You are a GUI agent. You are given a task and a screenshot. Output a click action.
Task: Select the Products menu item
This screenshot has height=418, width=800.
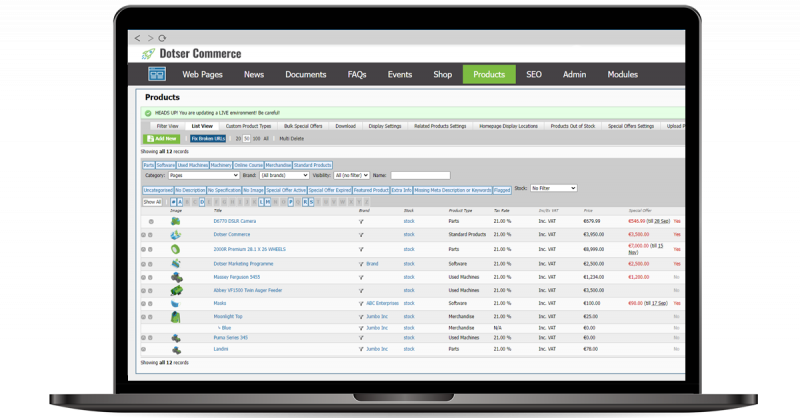(489, 75)
